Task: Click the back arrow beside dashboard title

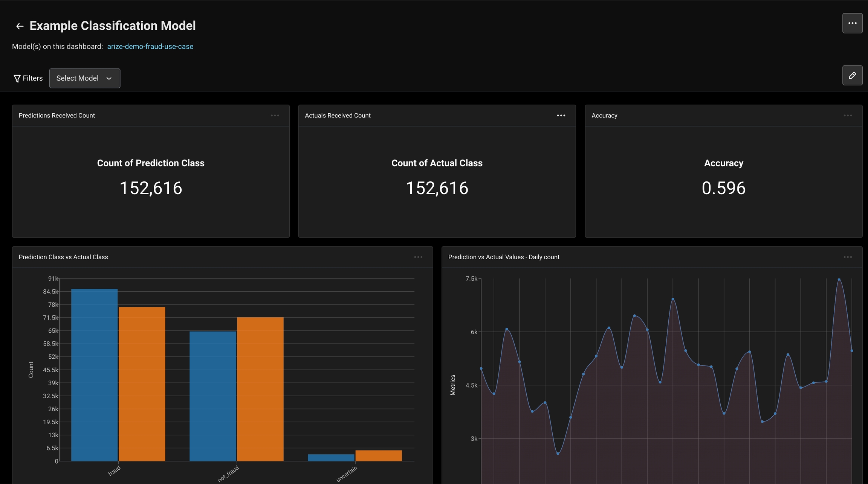Action: tap(20, 26)
